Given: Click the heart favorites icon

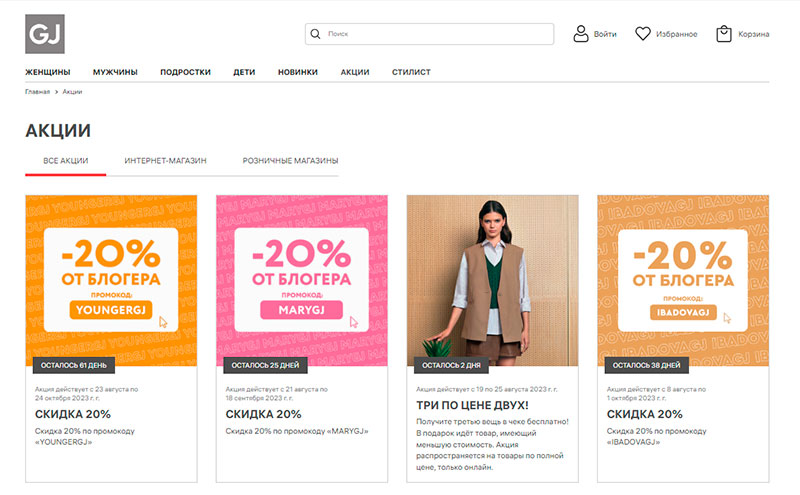Looking at the screenshot, I should click(x=643, y=34).
